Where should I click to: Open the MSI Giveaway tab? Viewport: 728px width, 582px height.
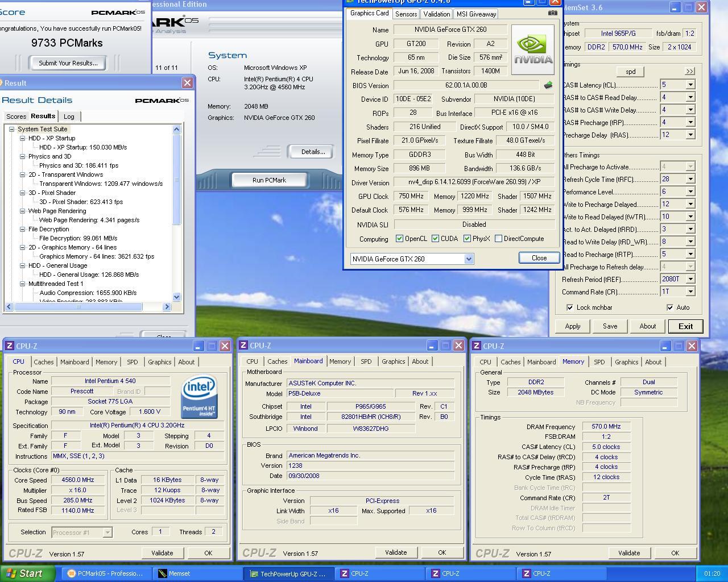[476, 14]
